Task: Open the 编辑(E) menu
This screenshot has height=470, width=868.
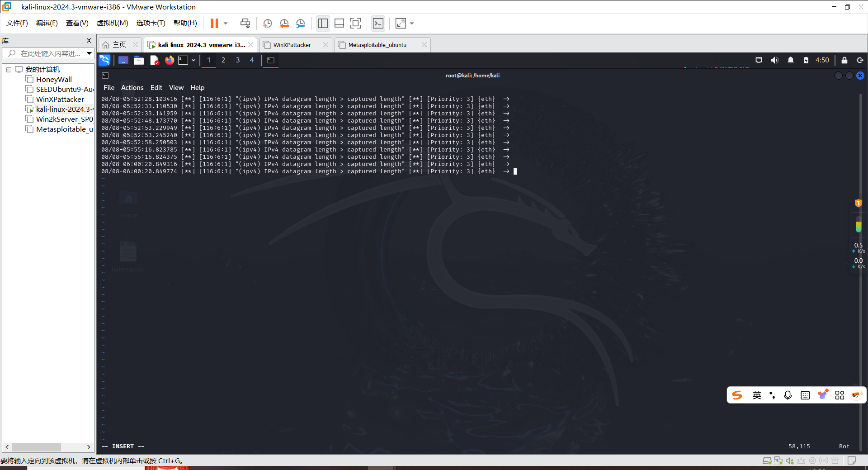Action: (47, 23)
